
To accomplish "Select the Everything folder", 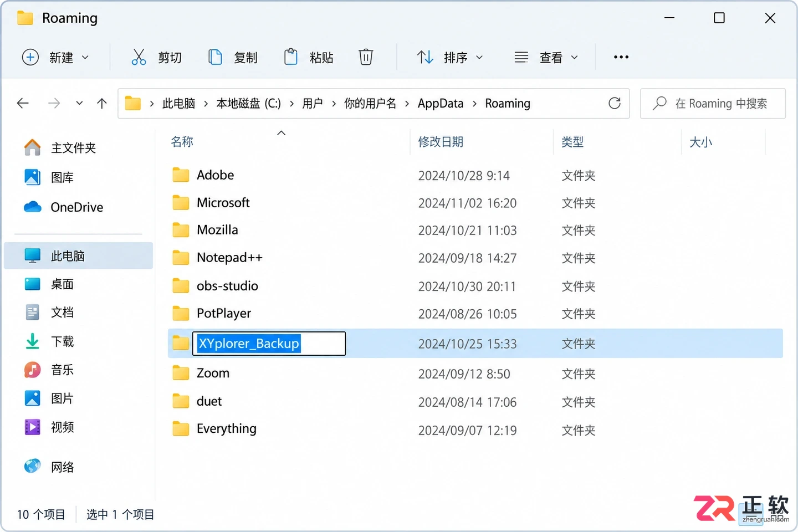I will pyautogui.click(x=475, y=429).
